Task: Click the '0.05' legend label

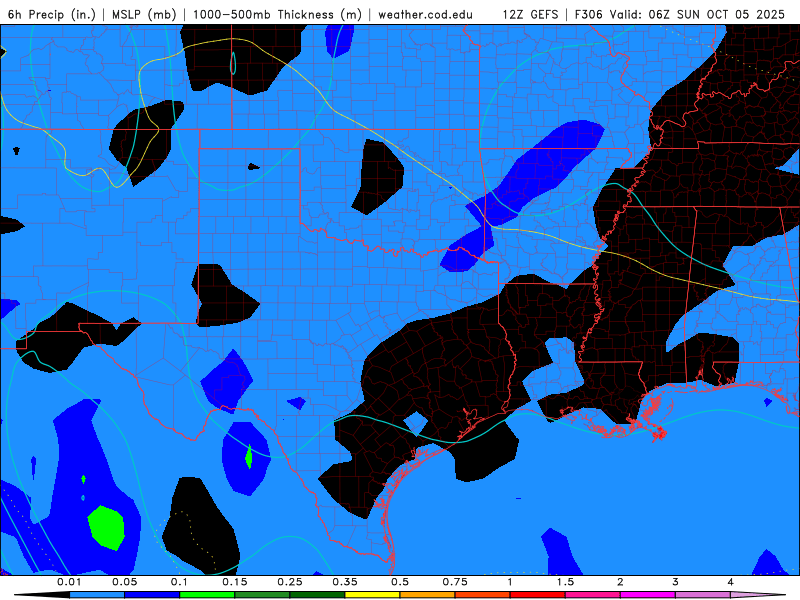Action: click(x=124, y=582)
